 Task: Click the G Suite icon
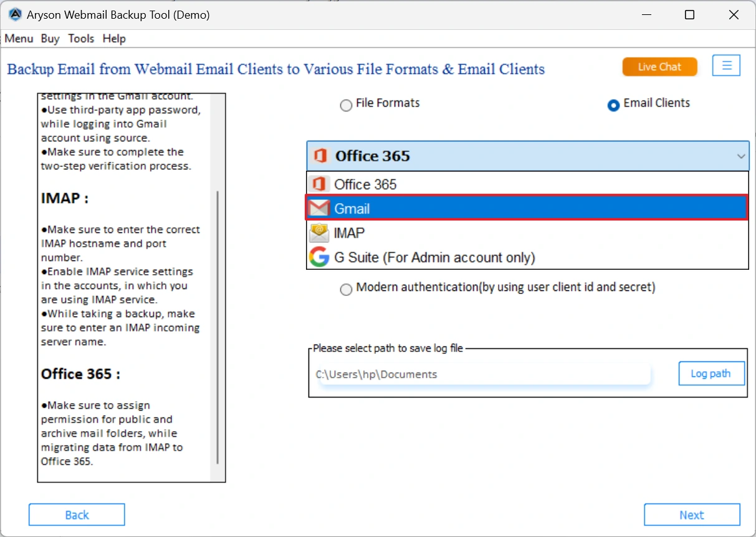[x=318, y=257]
